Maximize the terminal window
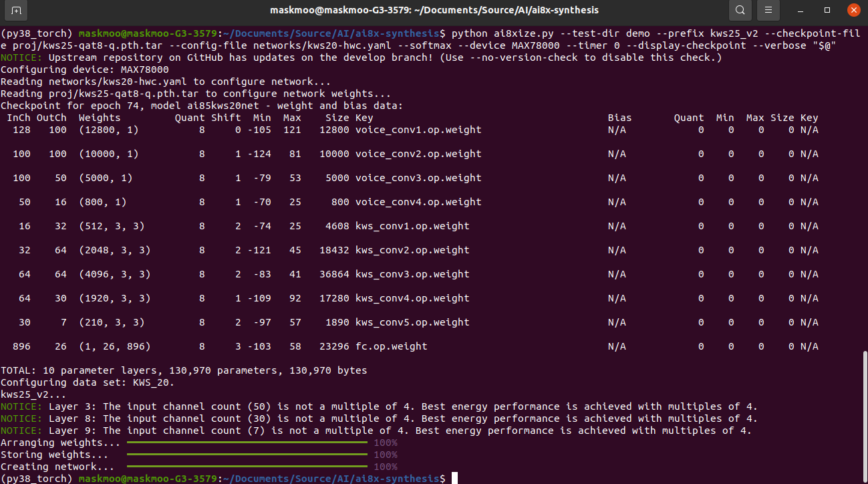 pyautogui.click(x=827, y=10)
